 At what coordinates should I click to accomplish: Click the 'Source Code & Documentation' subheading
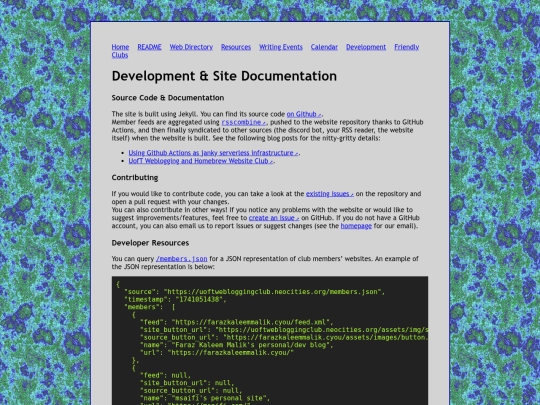[x=168, y=98]
